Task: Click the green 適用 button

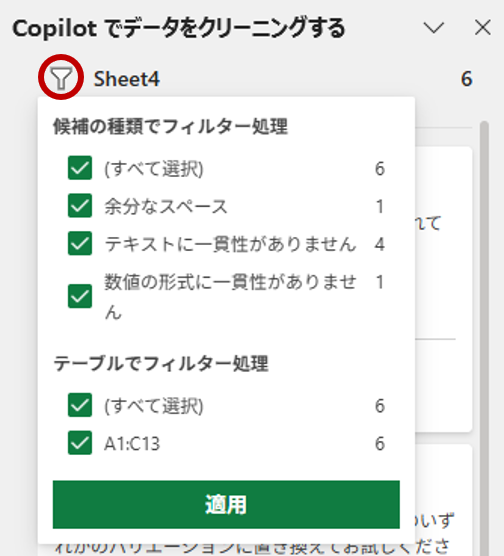Action: point(226,505)
